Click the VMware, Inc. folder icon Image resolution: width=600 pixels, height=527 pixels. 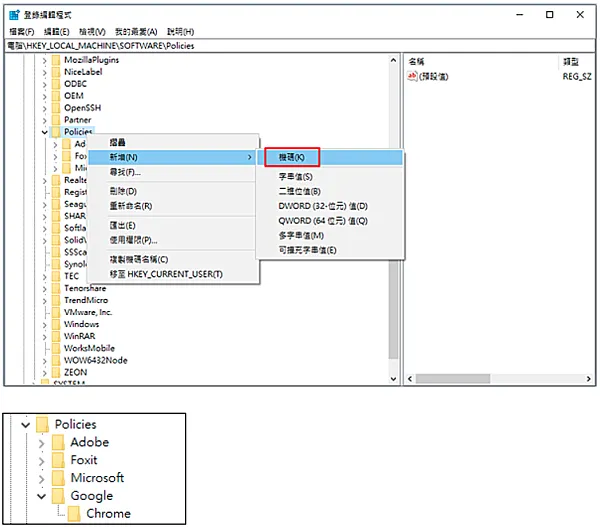point(56,312)
